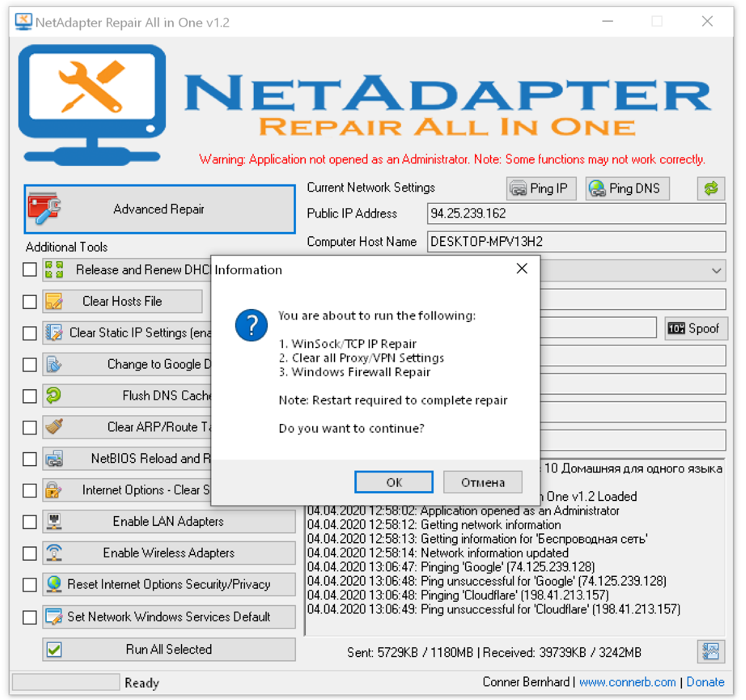Image resolution: width=746 pixels, height=700 pixels.
Task: Click the green refresh network settings icon
Action: pyautogui.click(x=711, y=188)
